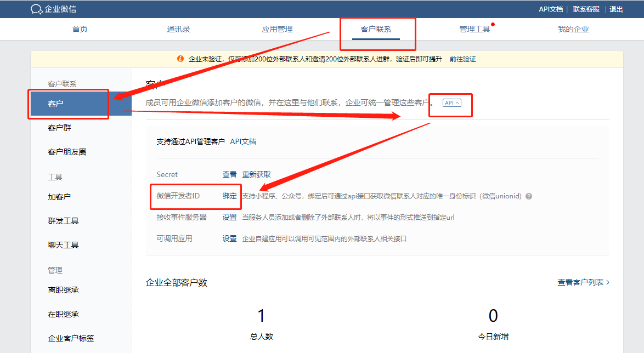Screen dimensions: 644x353
Task: Click the total customer count 1
Action: pyautogui.click(x=261, y=316)
